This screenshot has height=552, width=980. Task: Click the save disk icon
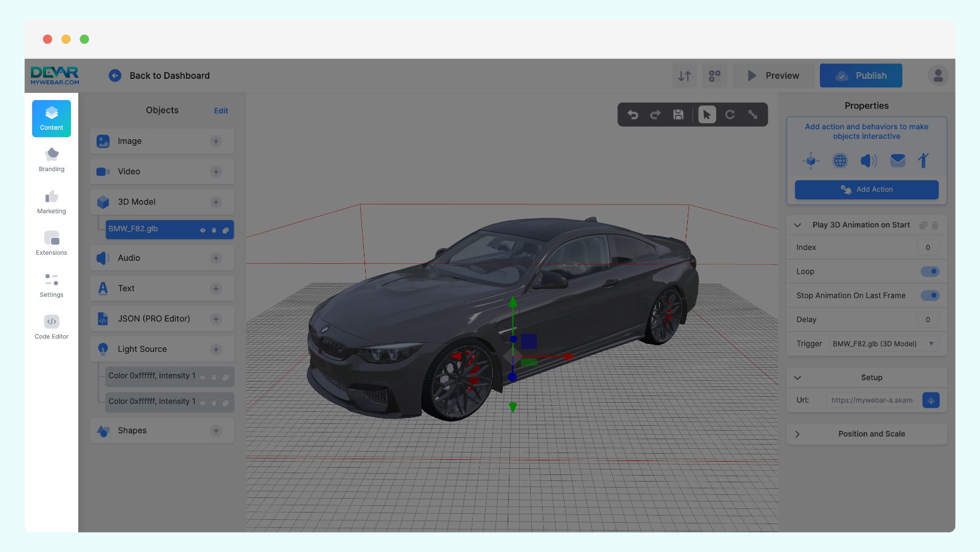click(x=679, y=115)
